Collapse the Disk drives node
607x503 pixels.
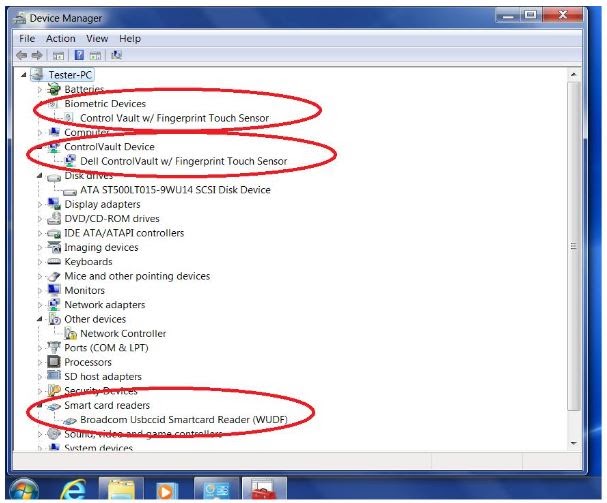tap(39, 175)
